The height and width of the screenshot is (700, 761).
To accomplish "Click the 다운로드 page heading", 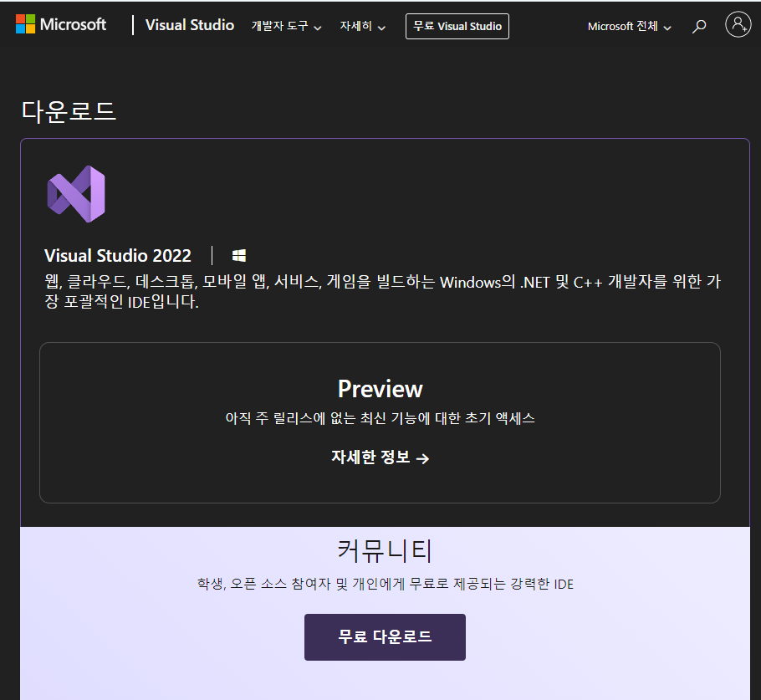I will [x=69, y=112].
